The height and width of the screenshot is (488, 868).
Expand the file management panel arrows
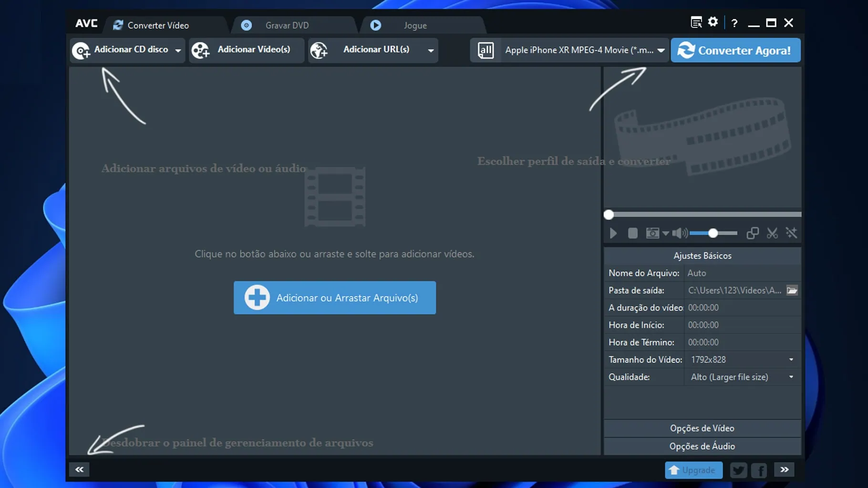point(79,469)
